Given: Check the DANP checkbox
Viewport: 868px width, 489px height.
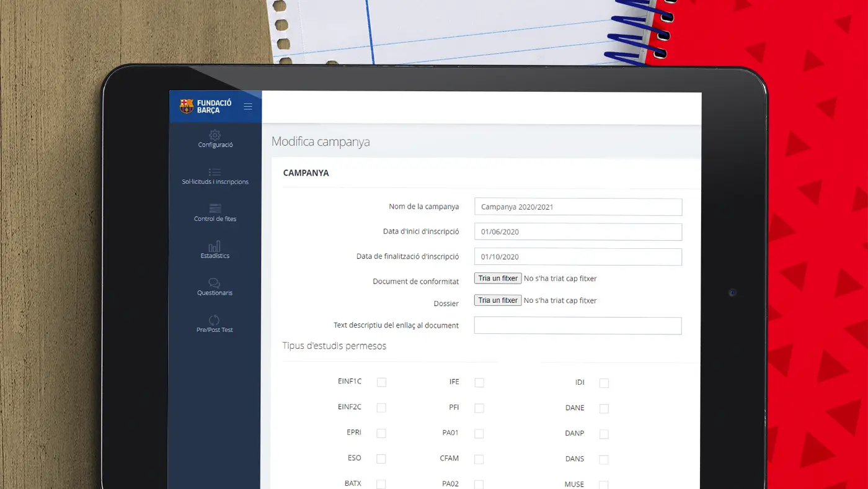Looking at the screenshot, I should (604, 434).
